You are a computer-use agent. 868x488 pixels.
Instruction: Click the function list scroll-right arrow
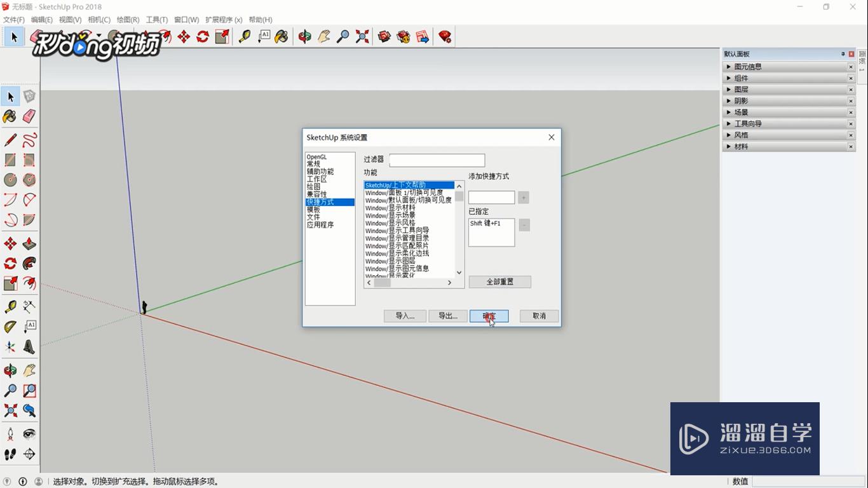tap(450, 283)
